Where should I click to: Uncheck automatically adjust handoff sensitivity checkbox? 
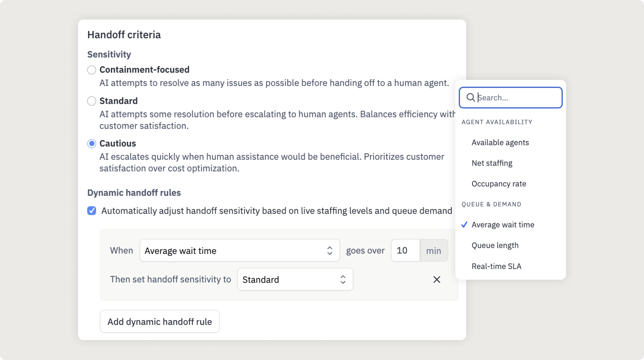[x=92, y=211]
